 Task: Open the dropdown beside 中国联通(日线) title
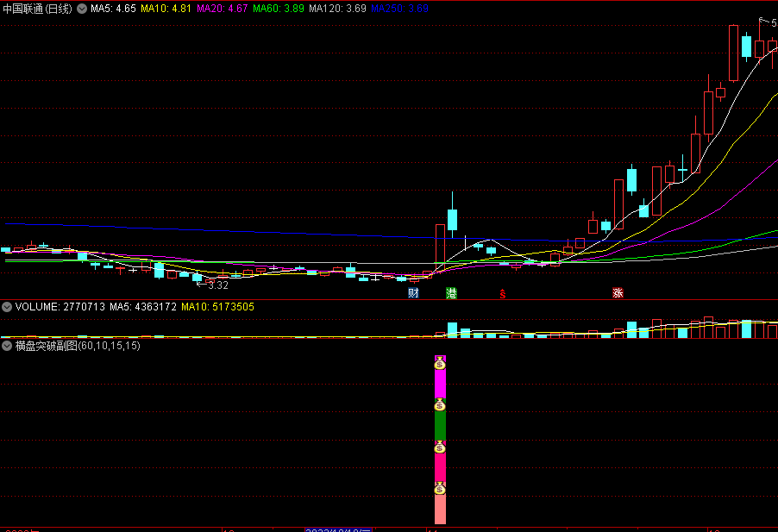click(82, 9)
